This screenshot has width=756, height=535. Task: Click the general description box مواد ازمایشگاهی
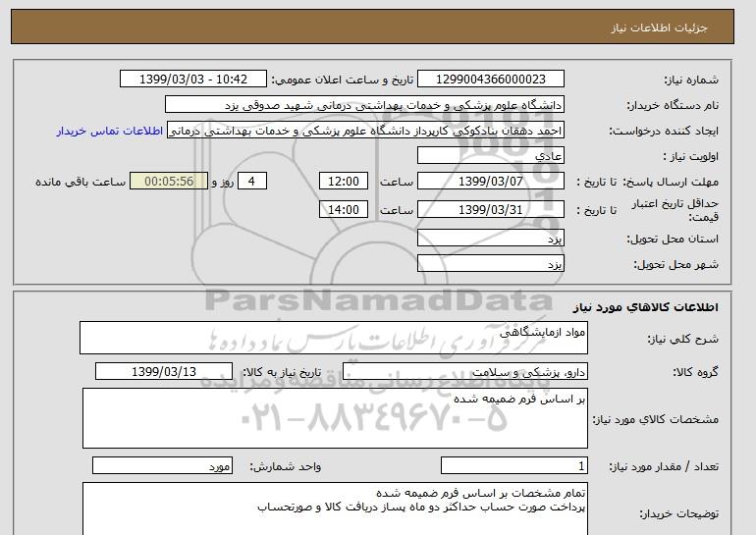(334, 338)
